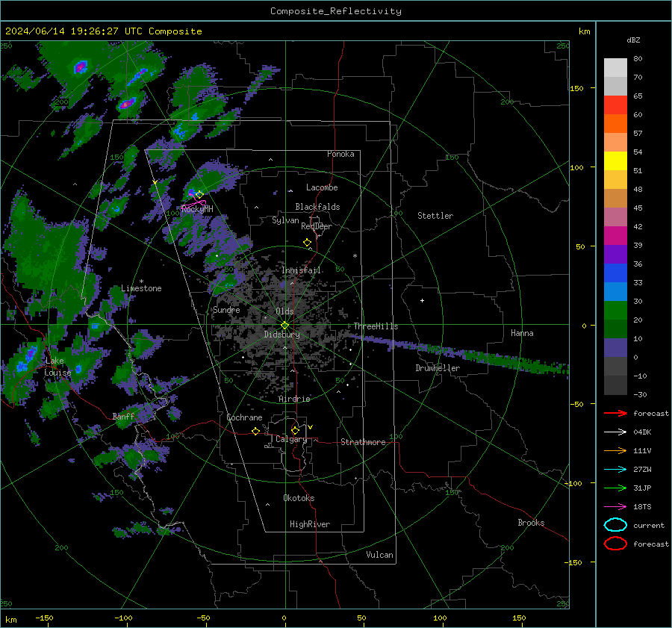Click the Ponoka town label
This screenshot has width=672, height=628.
point(340,155)
